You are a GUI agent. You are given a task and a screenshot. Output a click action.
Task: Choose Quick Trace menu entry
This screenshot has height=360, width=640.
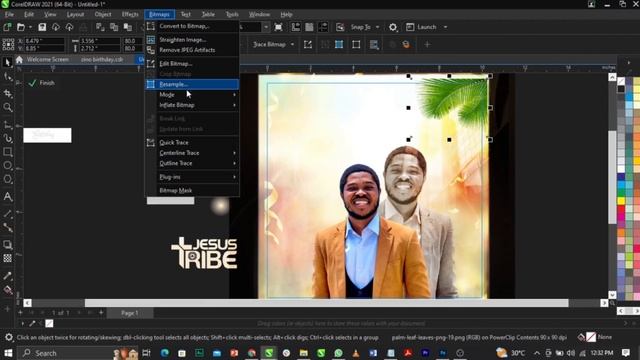tap(192, 142)
